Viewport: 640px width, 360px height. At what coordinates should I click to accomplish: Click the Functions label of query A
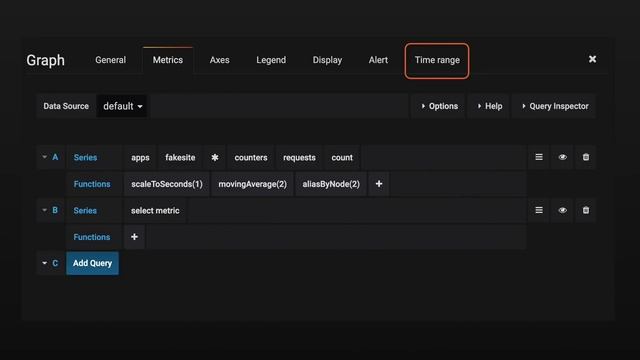pos(92,184)
